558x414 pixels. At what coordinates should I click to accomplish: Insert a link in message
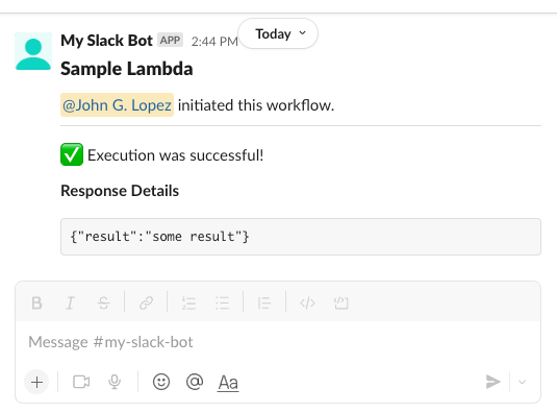(x=146, y=303)
